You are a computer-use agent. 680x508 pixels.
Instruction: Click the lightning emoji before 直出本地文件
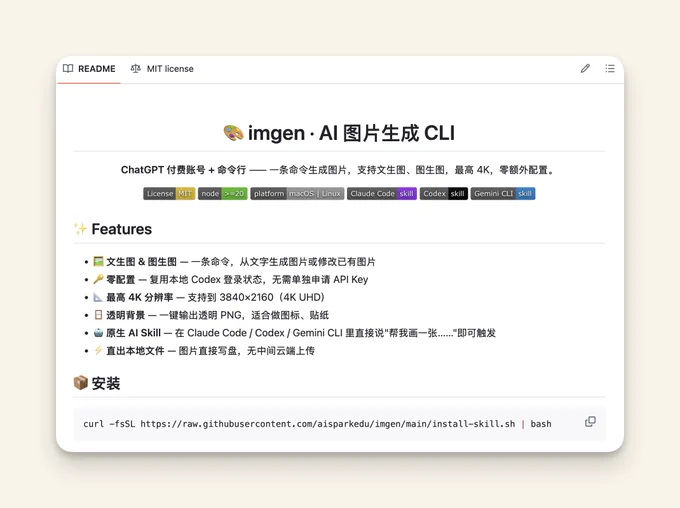click(98, 350)
